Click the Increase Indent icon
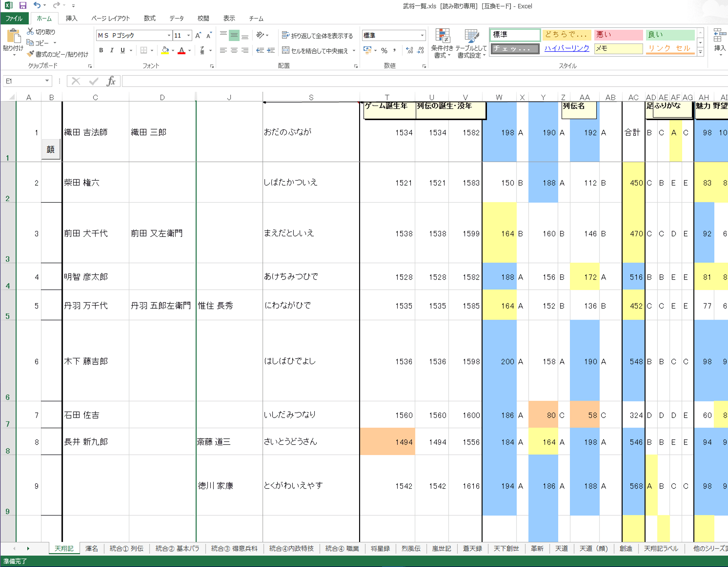 (271, 50)
